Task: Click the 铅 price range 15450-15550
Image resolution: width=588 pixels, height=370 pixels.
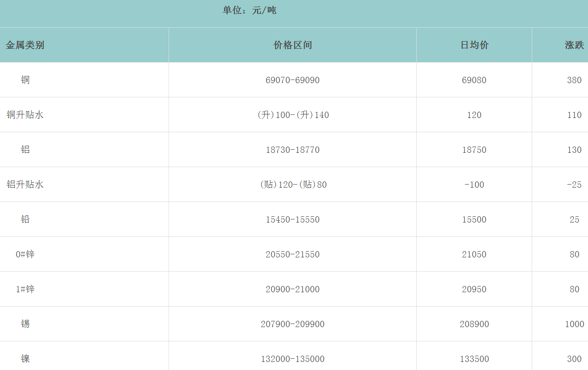Action: (x=292, y=220)
